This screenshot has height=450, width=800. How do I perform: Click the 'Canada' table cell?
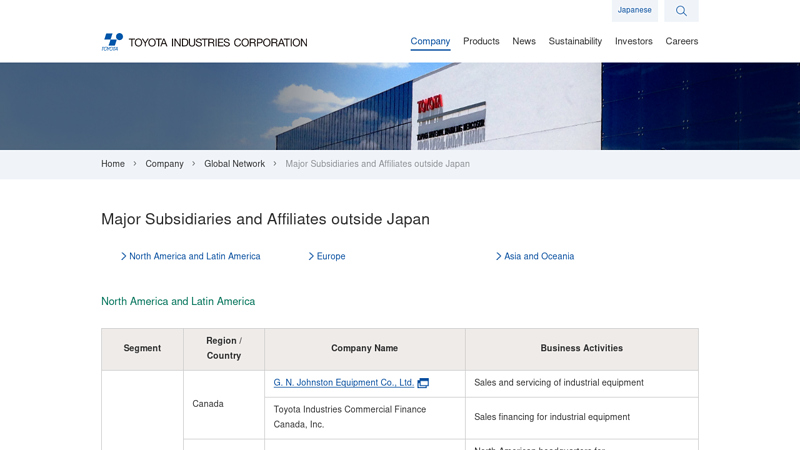pyautogui.click(x=223, y=404)
